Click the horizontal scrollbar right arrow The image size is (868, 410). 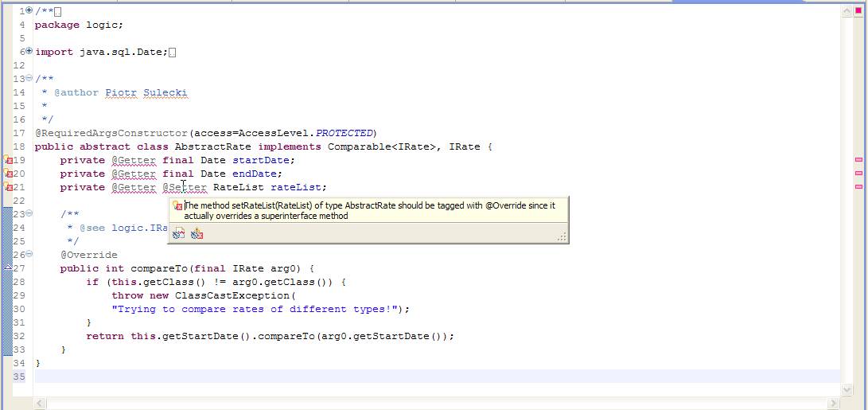pyautogui.click(x=834, y=404)
